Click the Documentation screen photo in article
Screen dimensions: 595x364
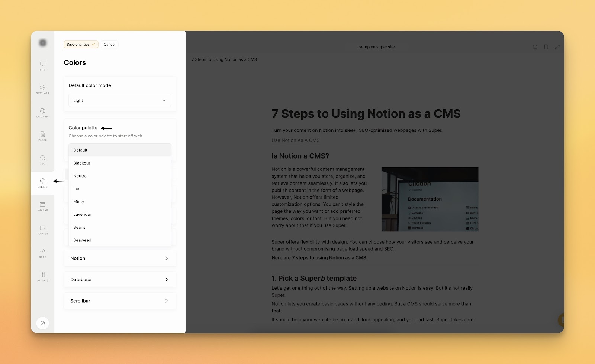click(430, 199)
